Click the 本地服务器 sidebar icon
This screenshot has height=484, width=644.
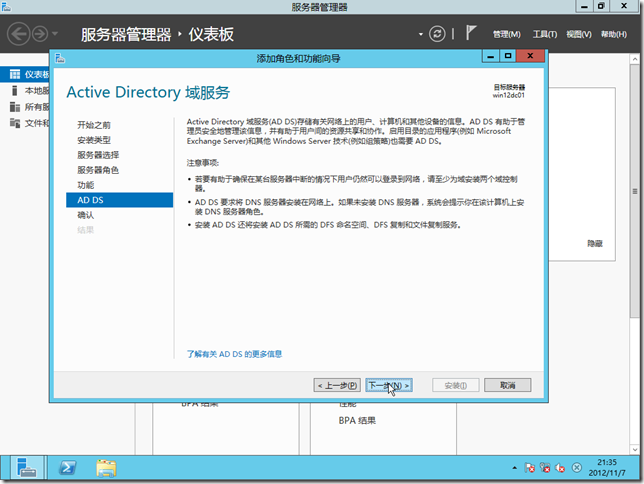click(15, 90)
